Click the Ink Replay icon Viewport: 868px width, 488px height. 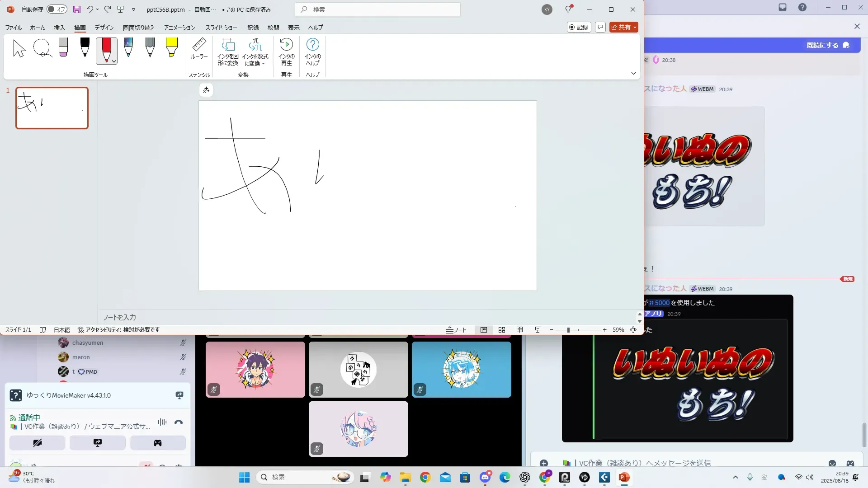(x=286, y=45)
